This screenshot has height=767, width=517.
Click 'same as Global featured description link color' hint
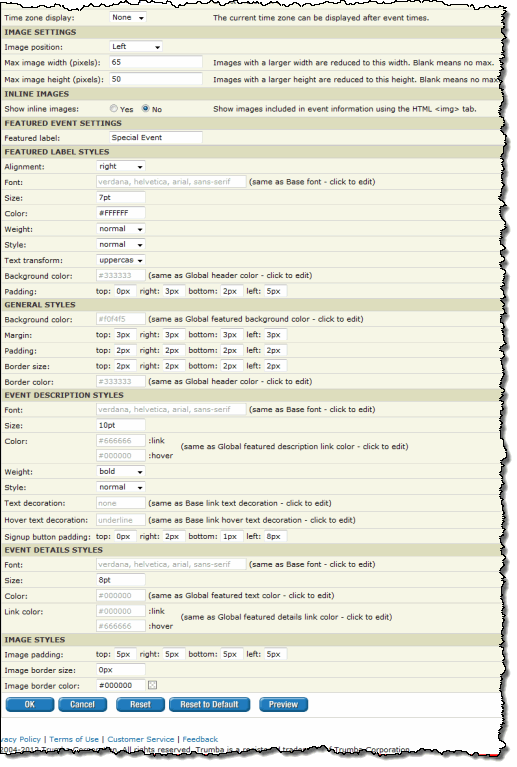[294, 447]
